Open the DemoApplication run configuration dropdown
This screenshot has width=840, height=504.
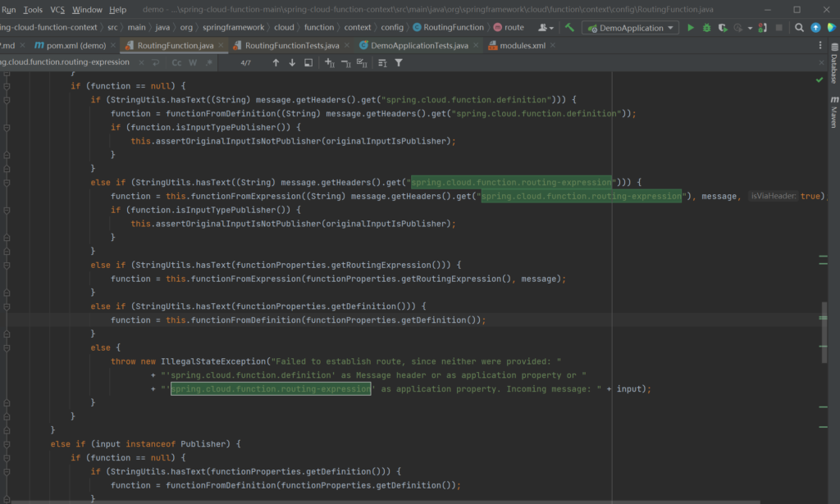tap(631, 28)
